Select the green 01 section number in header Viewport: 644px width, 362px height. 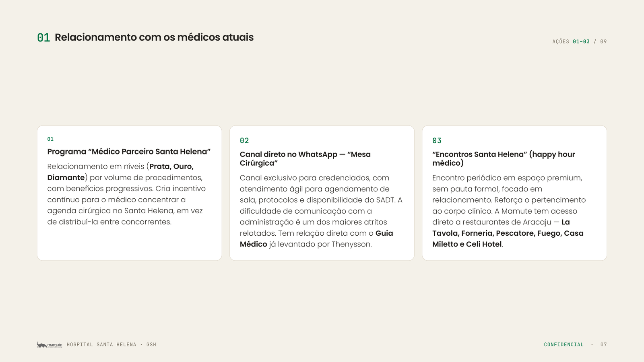43,37
